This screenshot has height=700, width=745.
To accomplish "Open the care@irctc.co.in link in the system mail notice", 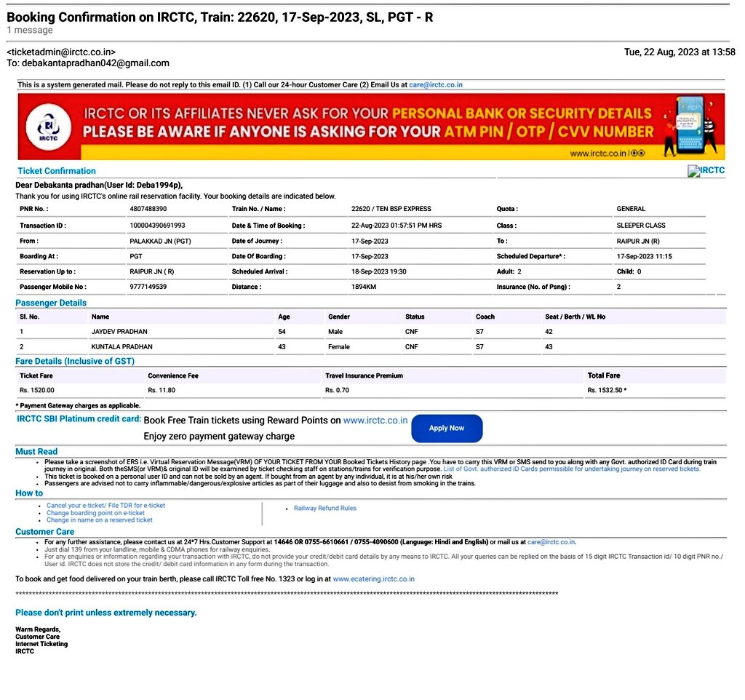I will pyautogui.click(x=436, y=84).
